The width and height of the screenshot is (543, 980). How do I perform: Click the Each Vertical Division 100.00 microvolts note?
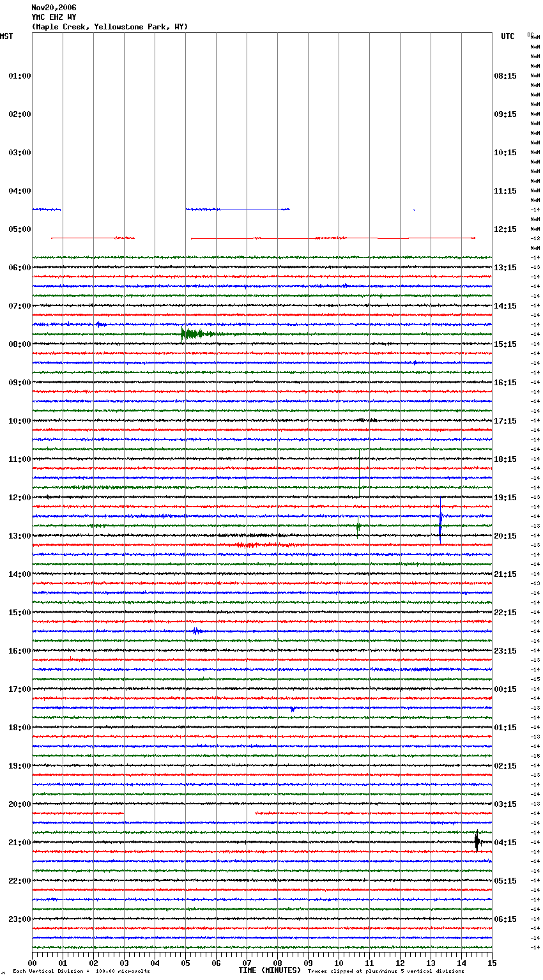tap(81, 972)
